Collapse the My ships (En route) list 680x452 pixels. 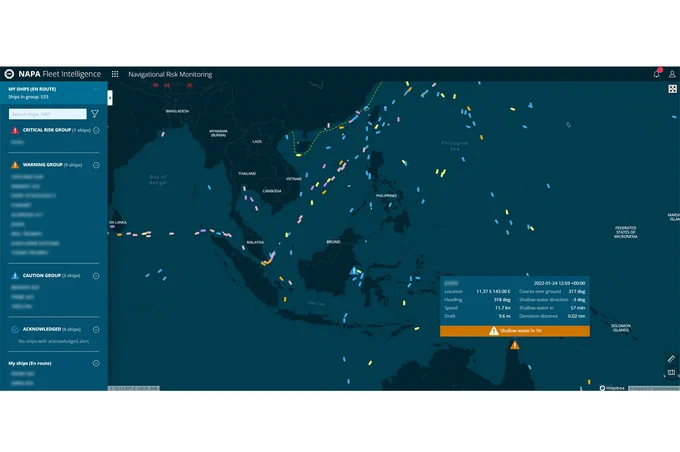click(x=96, y=364)
